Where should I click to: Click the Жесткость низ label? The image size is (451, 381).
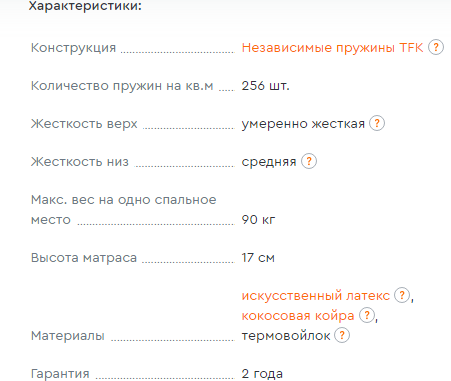pos(80,162)
